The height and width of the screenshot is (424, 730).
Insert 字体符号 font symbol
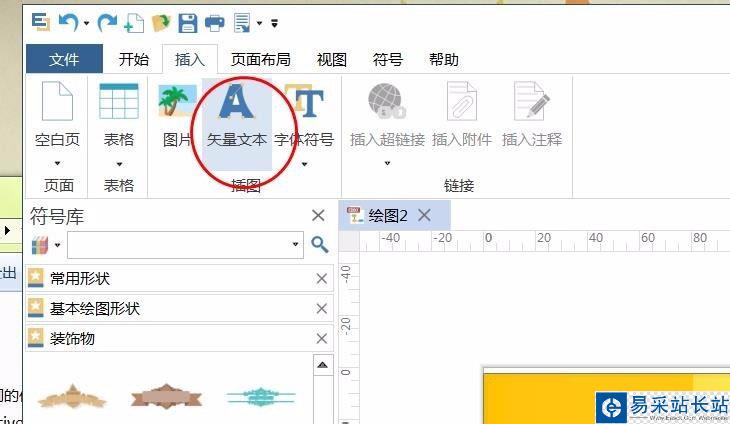pos(304,115)
